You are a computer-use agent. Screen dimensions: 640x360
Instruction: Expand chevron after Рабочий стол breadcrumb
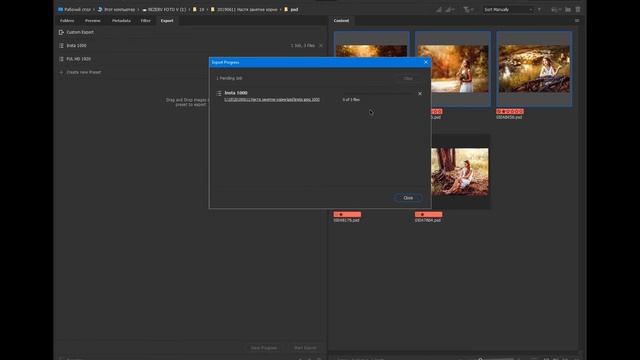click(94, 9)
